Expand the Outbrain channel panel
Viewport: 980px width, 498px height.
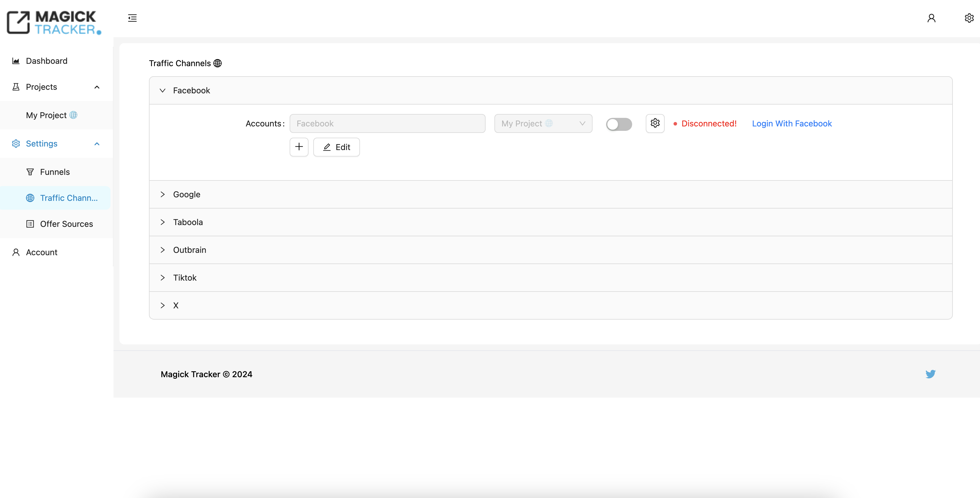(551, 250)
